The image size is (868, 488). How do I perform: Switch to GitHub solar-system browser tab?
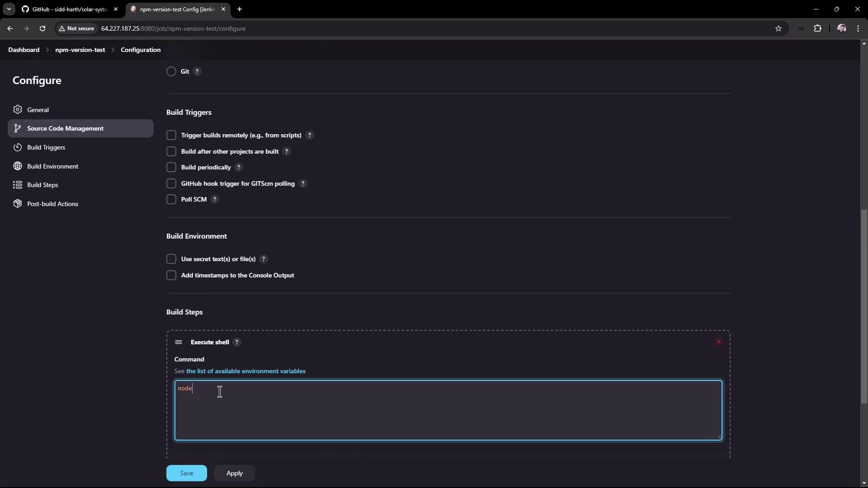point(69,9)
